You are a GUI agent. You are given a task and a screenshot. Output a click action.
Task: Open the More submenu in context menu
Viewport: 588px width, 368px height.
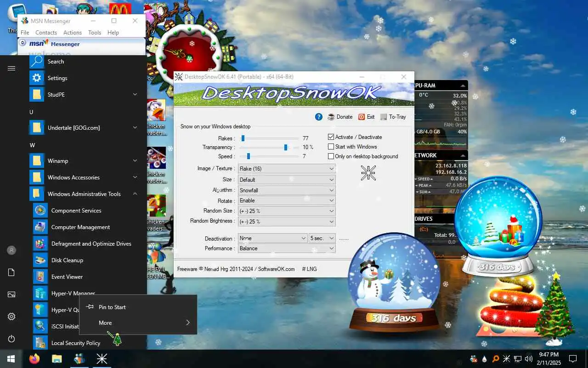(x=138, y=322)
